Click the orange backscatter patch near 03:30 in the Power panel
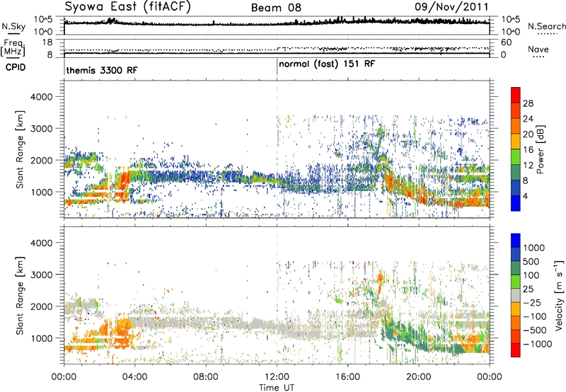The image size is (566, 392). 125,183
